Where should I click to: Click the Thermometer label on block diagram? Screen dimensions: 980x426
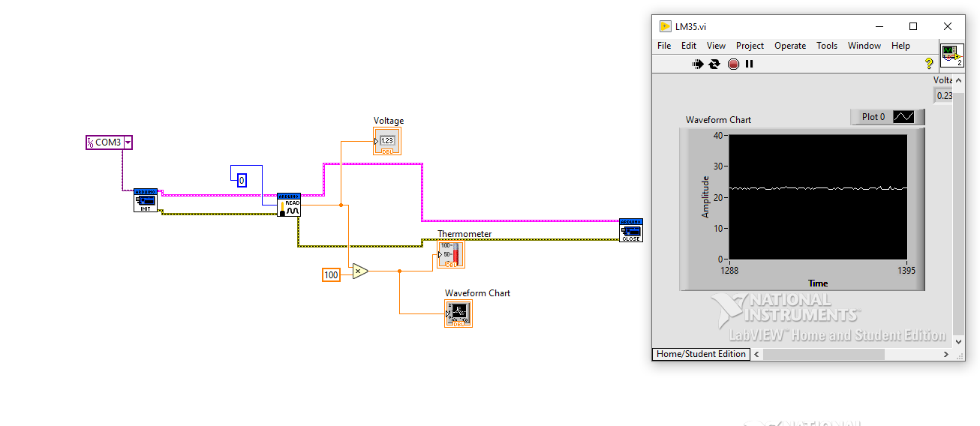coord(464,234)
